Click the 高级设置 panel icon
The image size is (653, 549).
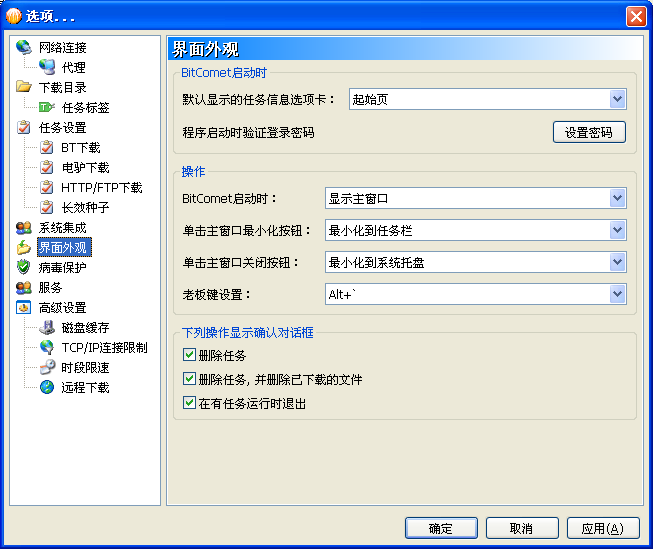pyautogui.click(x=24, y=307)
